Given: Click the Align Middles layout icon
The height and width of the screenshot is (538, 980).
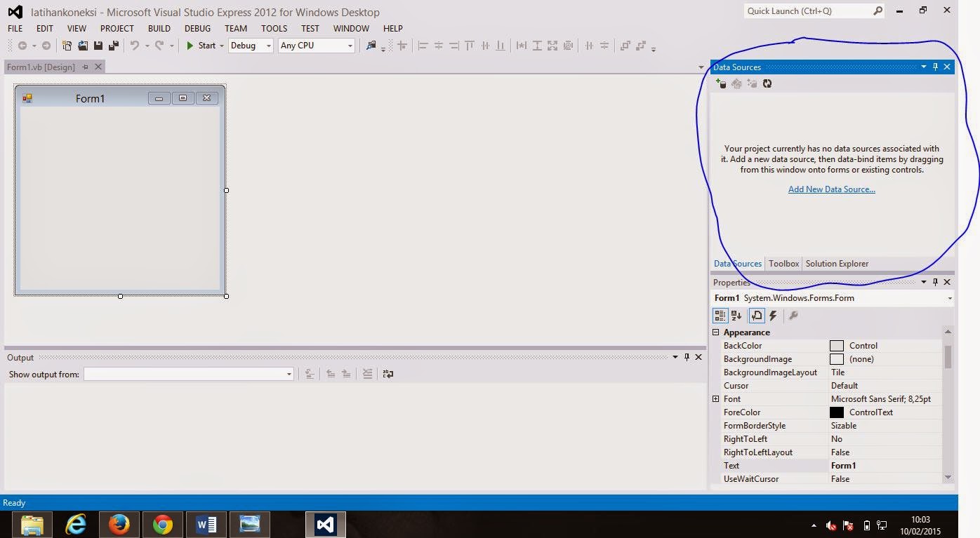Looking at the screenshot, I should pyautogui.click(x=485, y=46).
